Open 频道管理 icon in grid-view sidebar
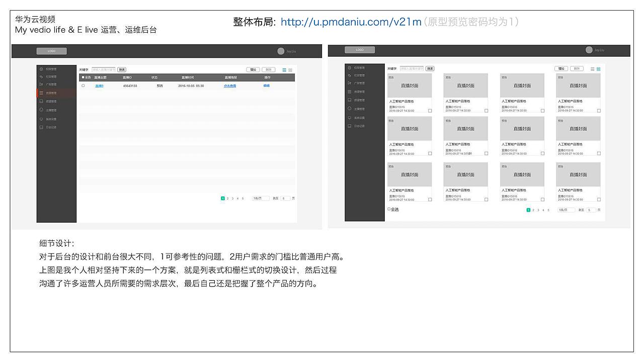 350,100
